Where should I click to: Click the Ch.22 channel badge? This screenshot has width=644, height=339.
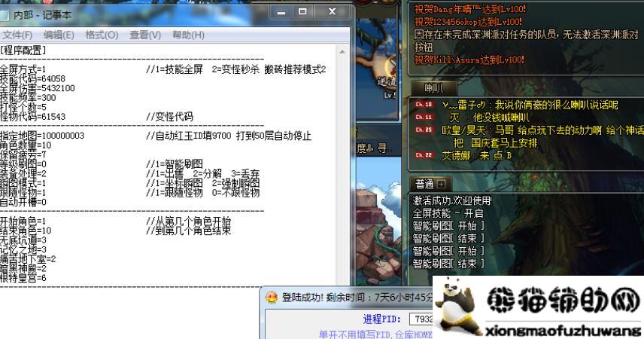click(424, 155)
